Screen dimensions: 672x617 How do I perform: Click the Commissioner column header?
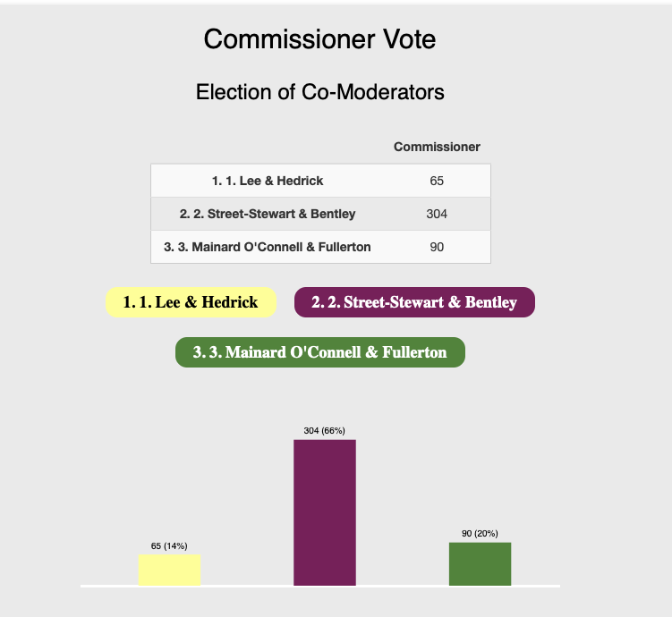437,147
